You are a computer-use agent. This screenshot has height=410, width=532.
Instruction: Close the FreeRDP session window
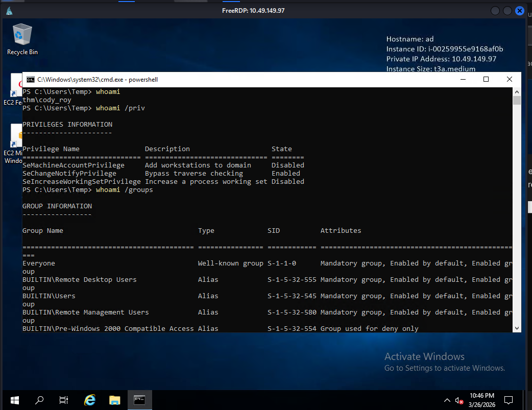coord(519,11)
